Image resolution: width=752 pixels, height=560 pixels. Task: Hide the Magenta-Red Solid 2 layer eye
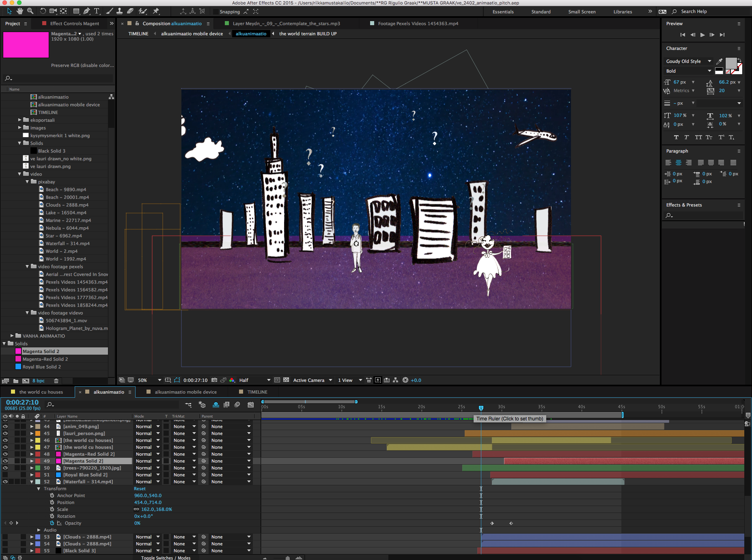click(5, 454)
